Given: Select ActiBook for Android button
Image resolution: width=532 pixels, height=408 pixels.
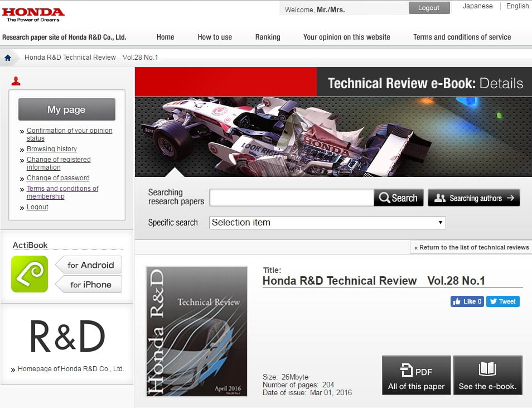Looking at the screenshot, I should (x=89, y=265).
